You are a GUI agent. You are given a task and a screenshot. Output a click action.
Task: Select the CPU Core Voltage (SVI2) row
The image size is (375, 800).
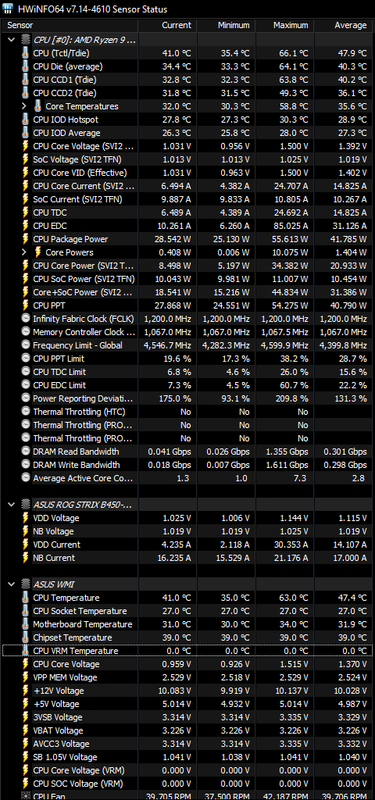[x=187, y=146]
